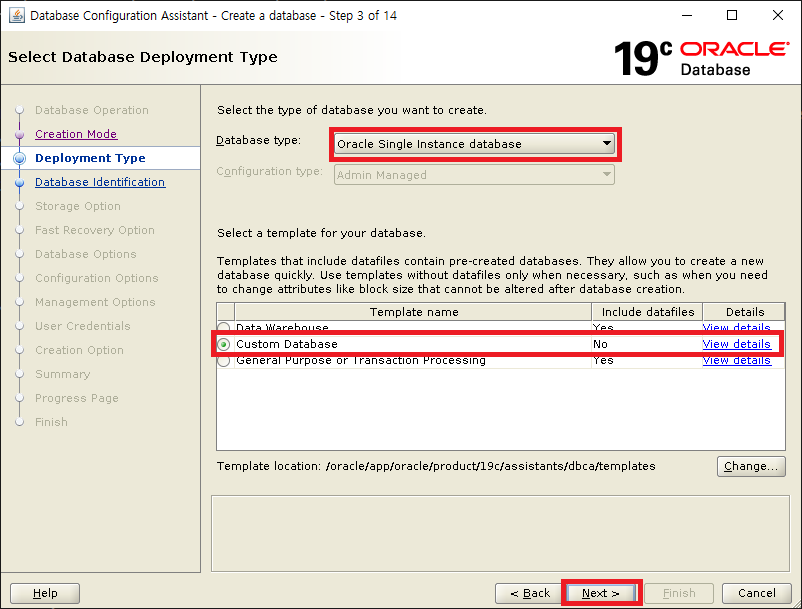The width and height of the screenshot is (802, 609).
Task: Select the Deployment Type step in sidebar
Action: 90,158
